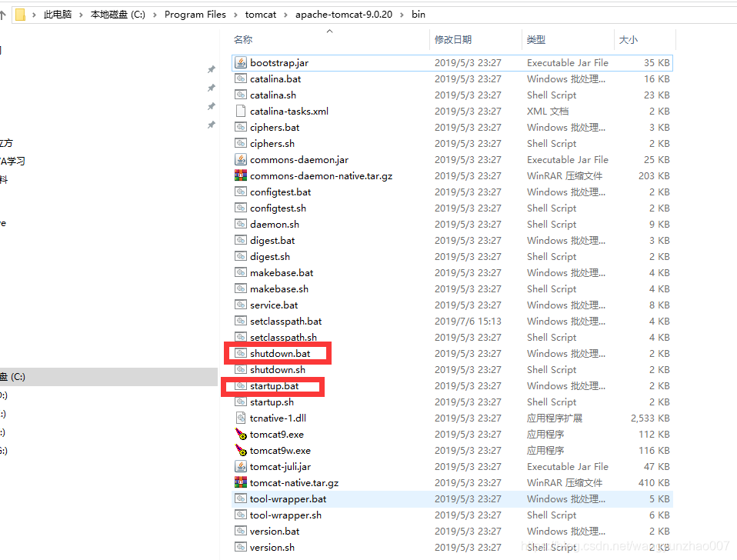The width and height of the screenshot is (737, 560).
Task: Go to 此电脑 in the address bar
Action: (58, 15)
